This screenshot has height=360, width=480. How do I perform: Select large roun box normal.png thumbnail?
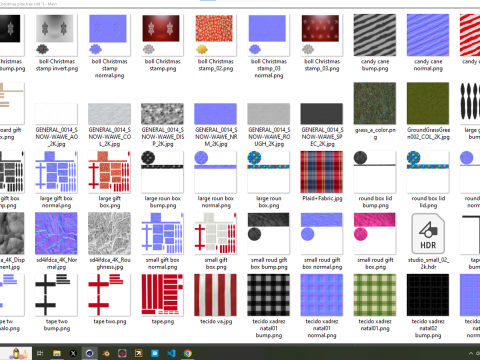[x=215, y=172]
